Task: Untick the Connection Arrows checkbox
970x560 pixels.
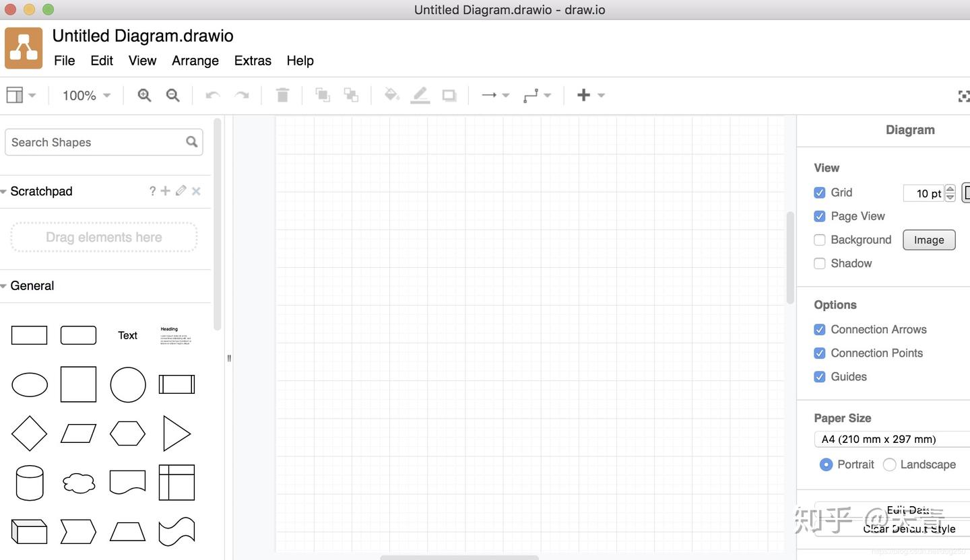Action: point(820,329)
